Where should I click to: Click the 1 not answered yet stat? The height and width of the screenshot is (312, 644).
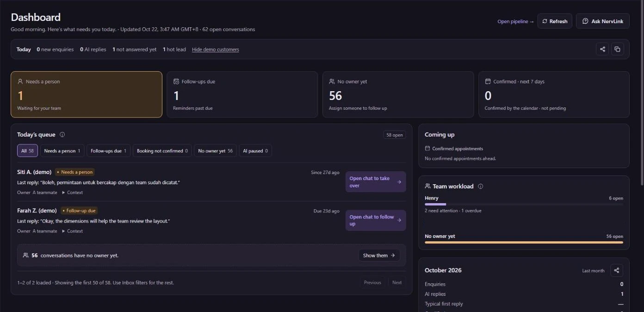[x=135, y=50]
